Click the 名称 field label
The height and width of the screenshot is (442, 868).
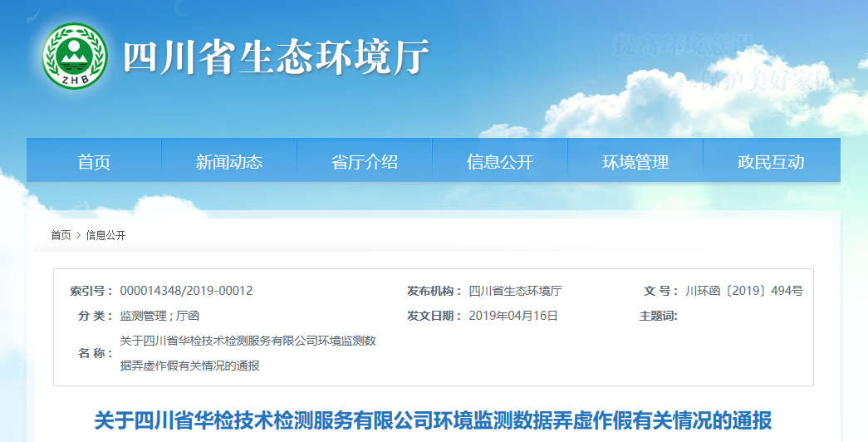pyautogui.click(x=95, y=353)
